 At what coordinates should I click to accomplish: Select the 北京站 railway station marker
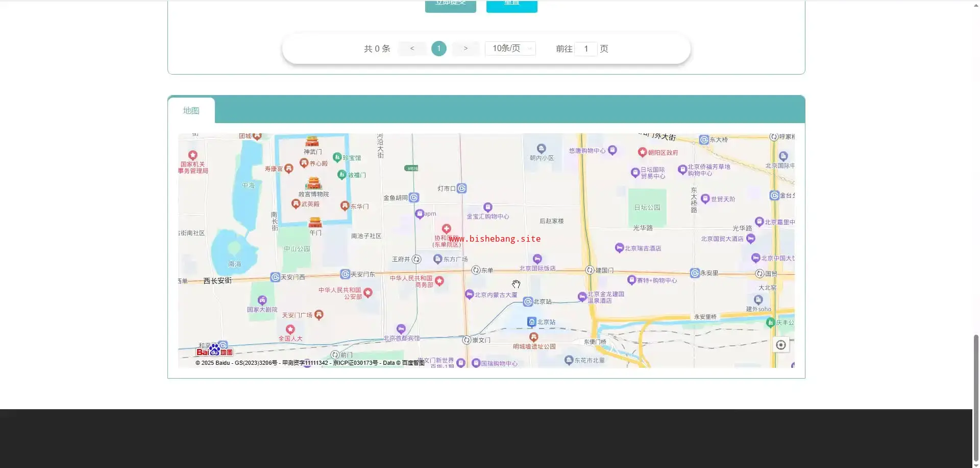pos(531,322)
